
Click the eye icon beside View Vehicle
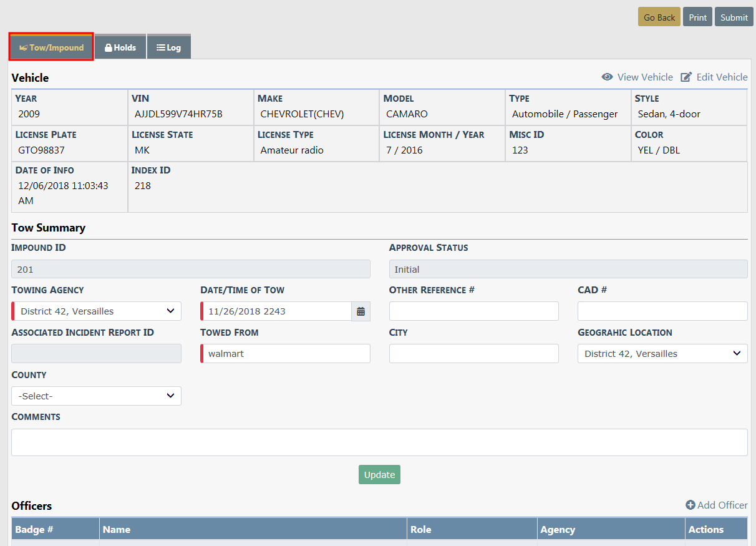click(x=607, y=77)
